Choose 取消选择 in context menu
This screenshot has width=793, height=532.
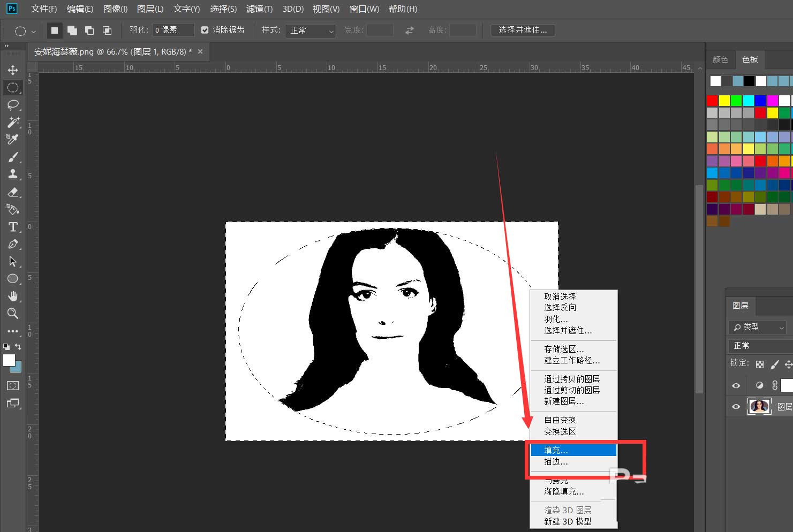pos(573,297)
